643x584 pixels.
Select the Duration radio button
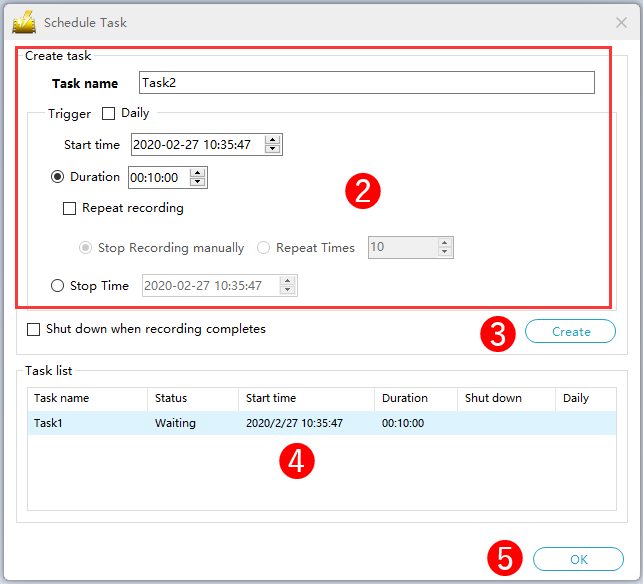57,177
